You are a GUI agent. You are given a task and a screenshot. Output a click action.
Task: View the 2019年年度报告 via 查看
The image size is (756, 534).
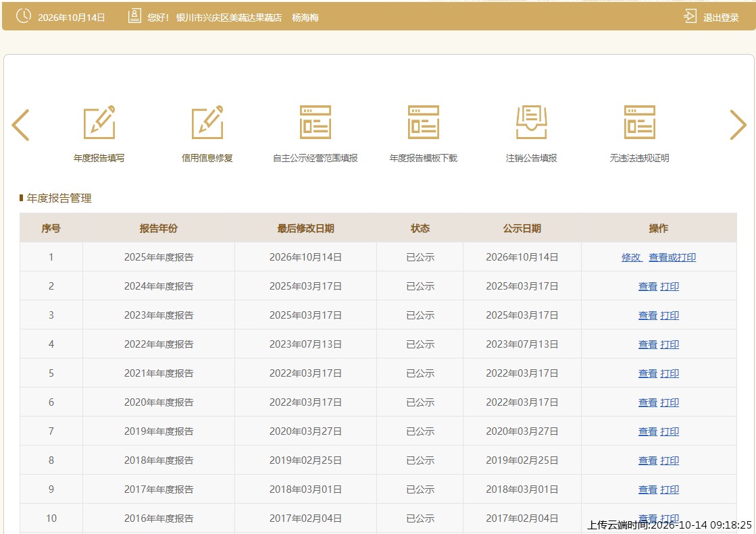[647, 431]
